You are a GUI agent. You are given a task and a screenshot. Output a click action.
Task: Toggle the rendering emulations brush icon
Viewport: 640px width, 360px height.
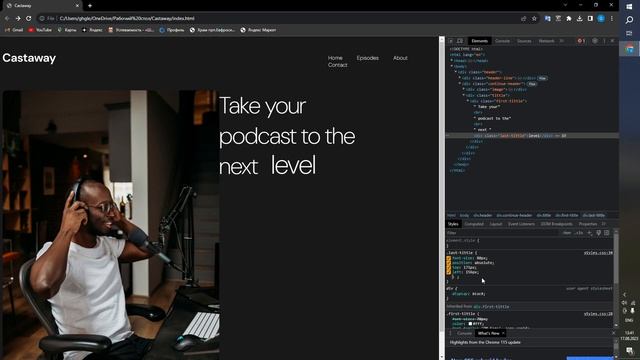[x=598, y=233]
